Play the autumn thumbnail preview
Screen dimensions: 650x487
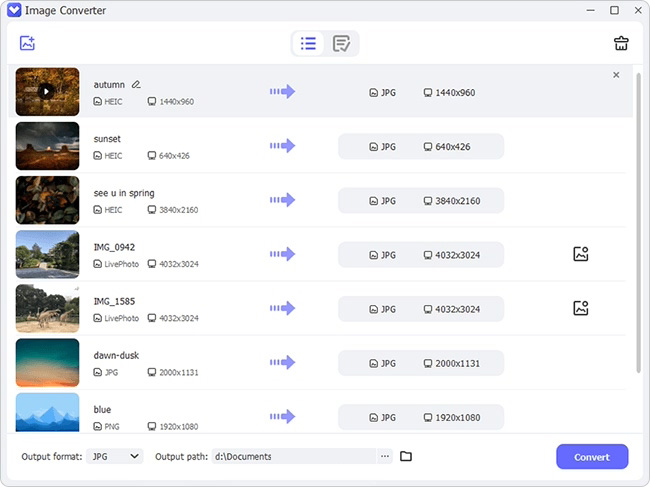pyautogui.click(x=46, y=92)
